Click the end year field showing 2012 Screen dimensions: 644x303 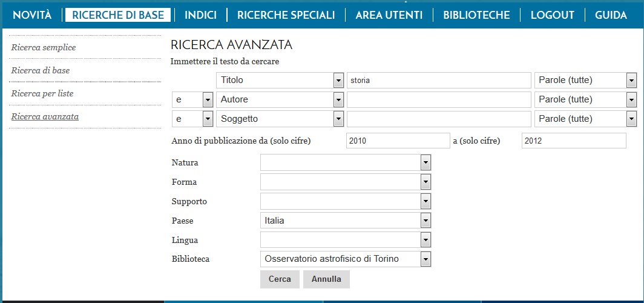pos(574,141)
